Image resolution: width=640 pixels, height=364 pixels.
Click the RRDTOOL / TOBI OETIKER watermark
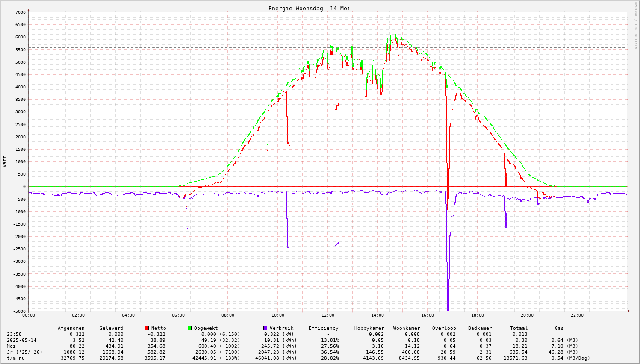click(x=636, y=25)
